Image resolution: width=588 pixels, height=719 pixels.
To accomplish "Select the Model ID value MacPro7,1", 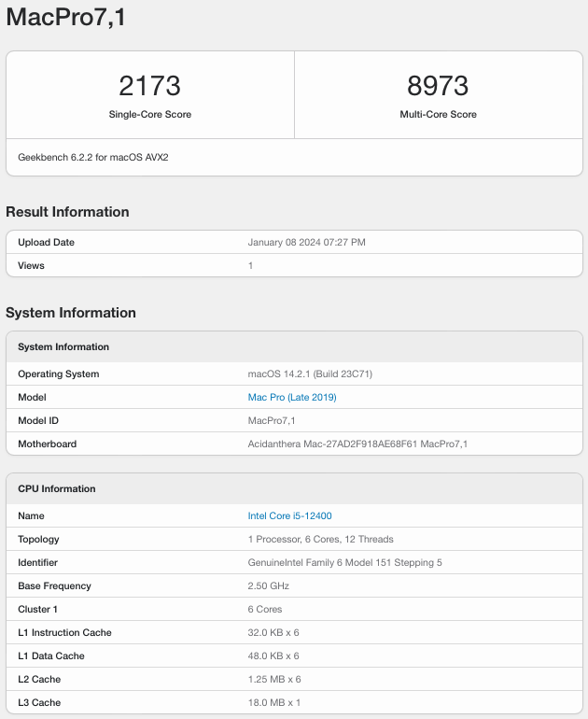I will (272, 420).
